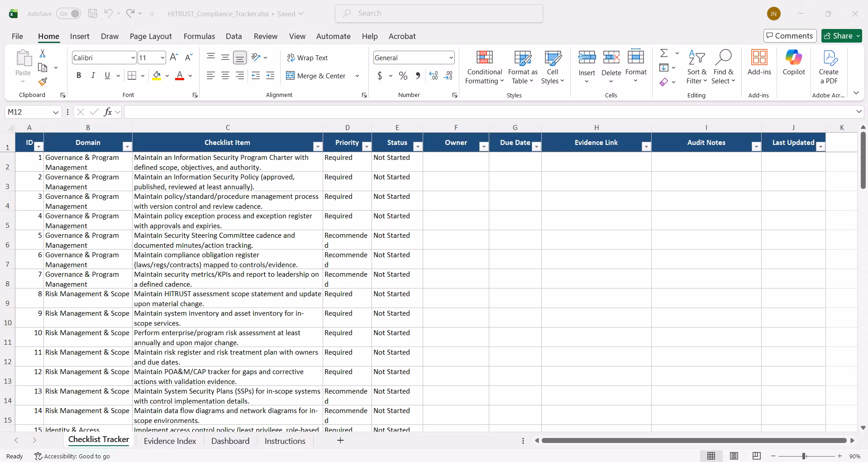Click the Conditional Formatting icon
The image size is (868, 462).
tap(484, 57)
